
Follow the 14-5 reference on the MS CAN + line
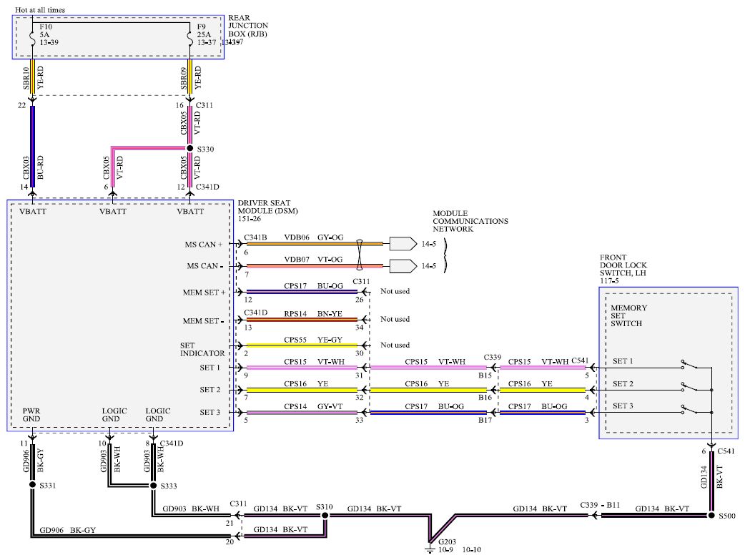click(x=428, y=244)
